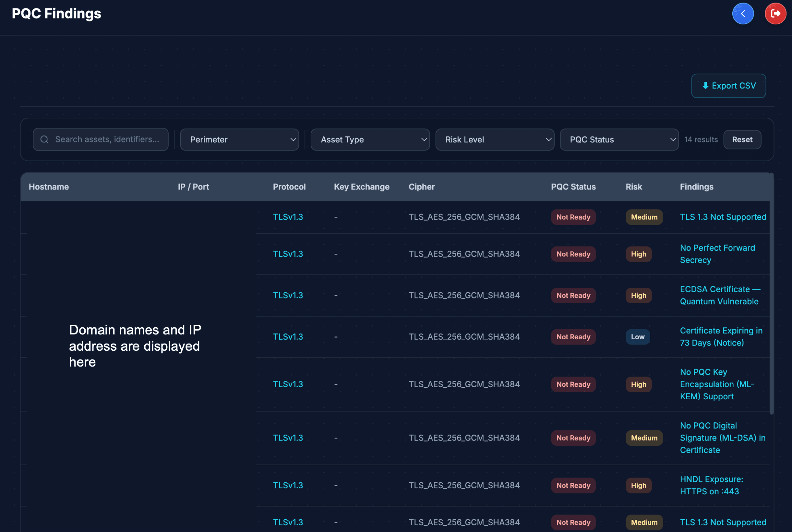Click Not Ready badge in ECDSA Certificate row
792x532 pixels.
[x=573, y=296]
